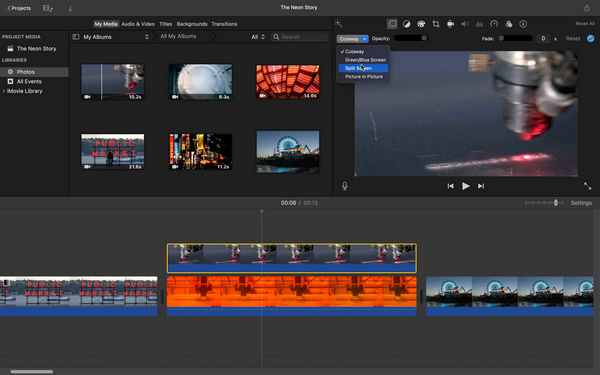The height and width of the screenshot is (375, 600).
Task: Click the share export icon
Action: 587,8
